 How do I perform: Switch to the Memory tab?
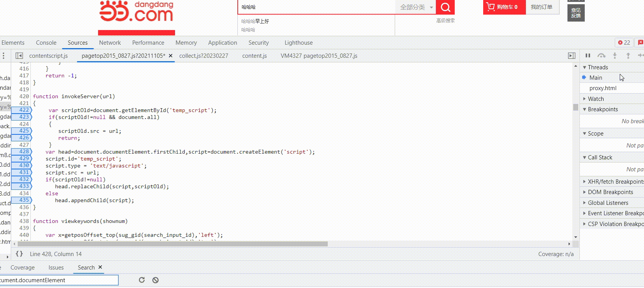pos(186,43)
